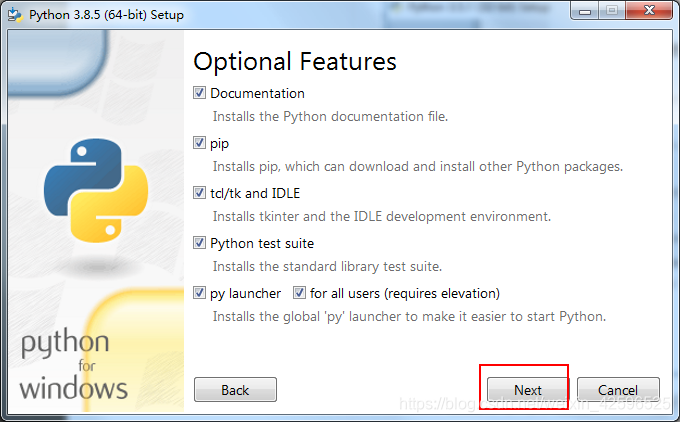Click the Back button

[235, 389]
